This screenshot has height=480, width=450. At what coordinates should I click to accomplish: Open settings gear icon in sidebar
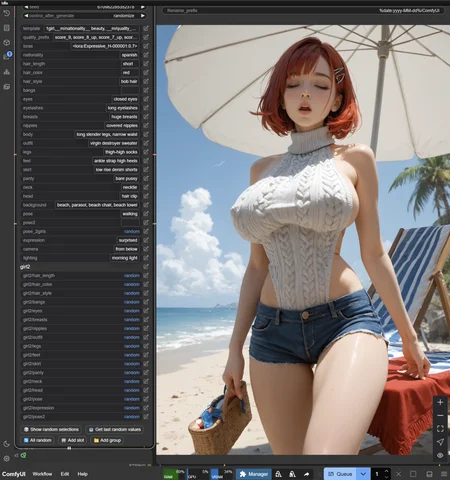[x=7, y=459]
